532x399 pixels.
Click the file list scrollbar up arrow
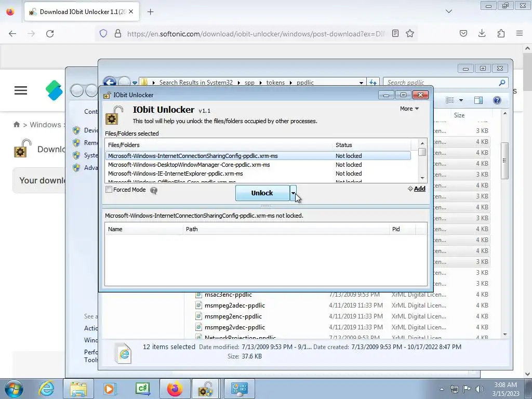(x=422, y=143)
